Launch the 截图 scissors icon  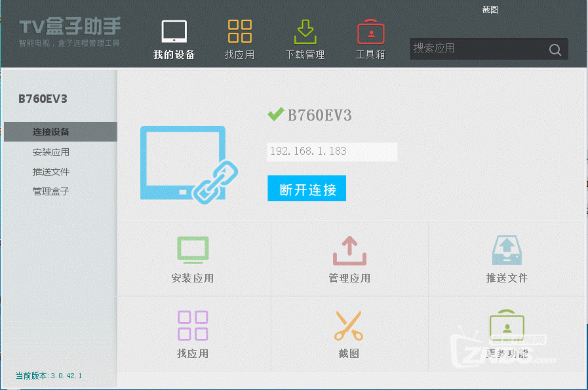coord(349,325)
